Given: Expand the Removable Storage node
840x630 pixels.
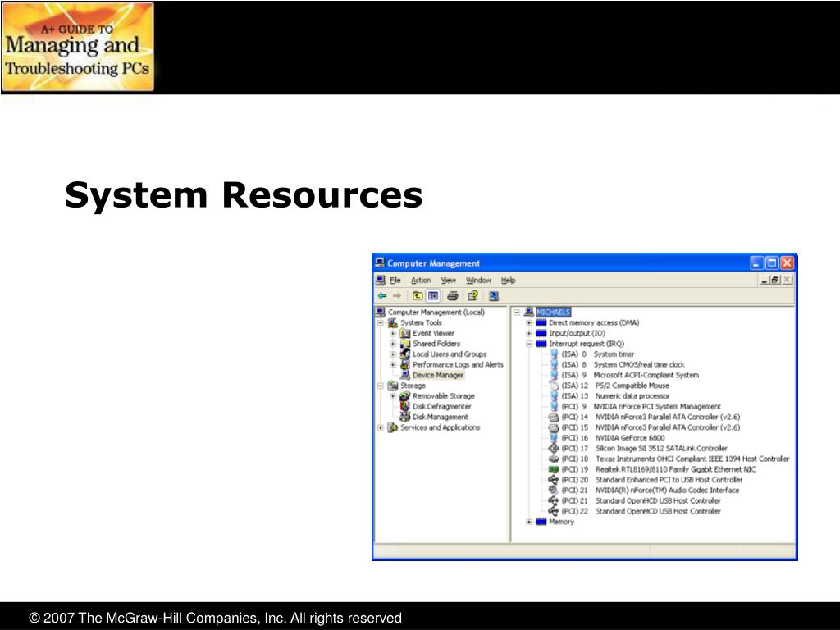Looking at the screenshot, I should 393,396.
